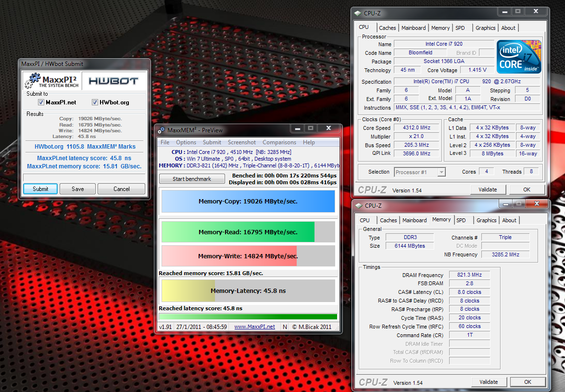Click the Bloomfield code name field
Viewport: 565px width, 392px height.
coord(421,52)
